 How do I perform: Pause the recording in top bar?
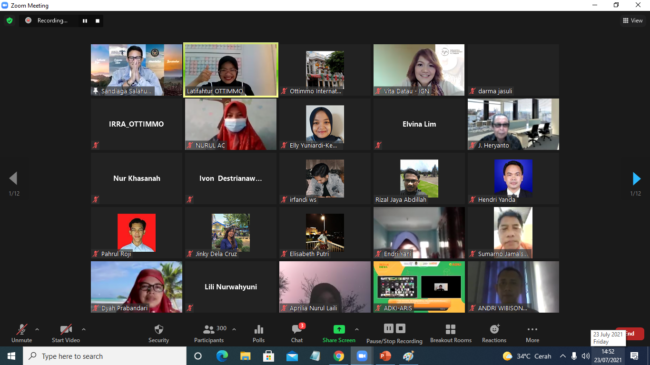[85, 21]
